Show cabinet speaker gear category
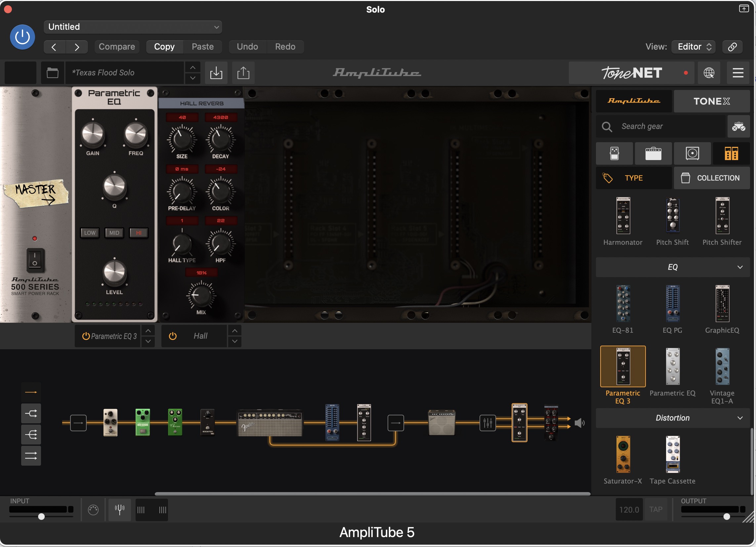This screenshot has width=756, height=547. [692, 153]
